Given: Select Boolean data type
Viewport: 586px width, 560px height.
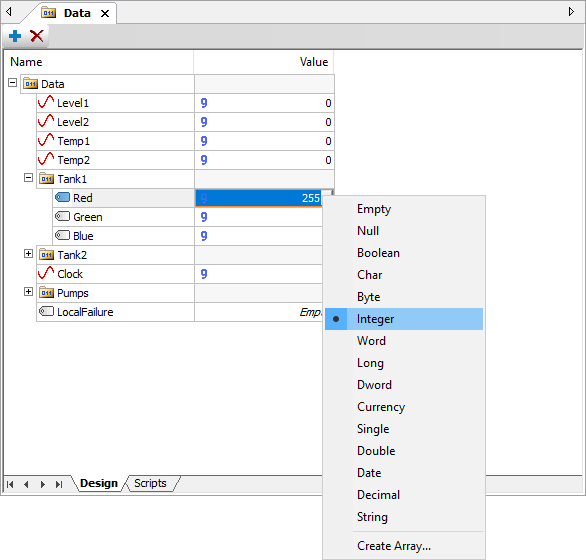Looking at the screenshot, I should 404,253.
